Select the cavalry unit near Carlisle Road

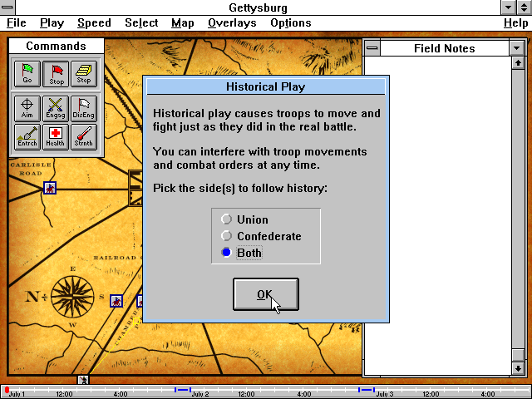pyautogui.click(x=50, y=188)
